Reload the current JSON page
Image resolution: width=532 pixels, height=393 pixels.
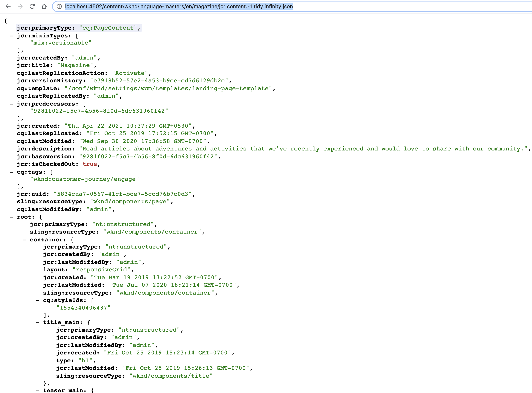point(32,7)
